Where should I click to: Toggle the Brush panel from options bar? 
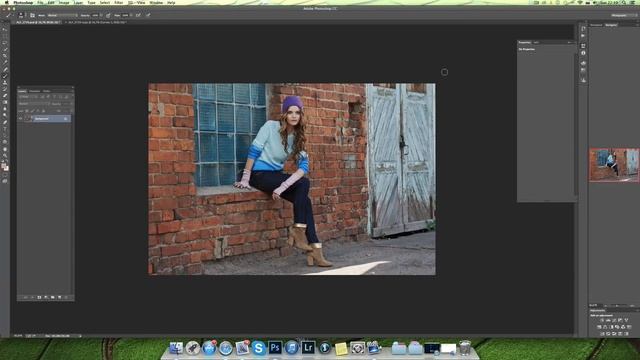pyautogui.click(x=32, y=15)
